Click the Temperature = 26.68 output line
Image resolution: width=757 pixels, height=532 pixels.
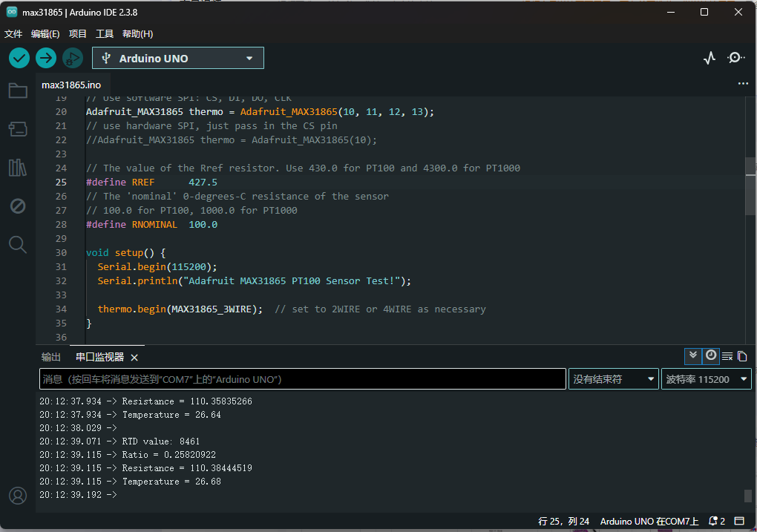pyautogui.click(x=131, y=482)
